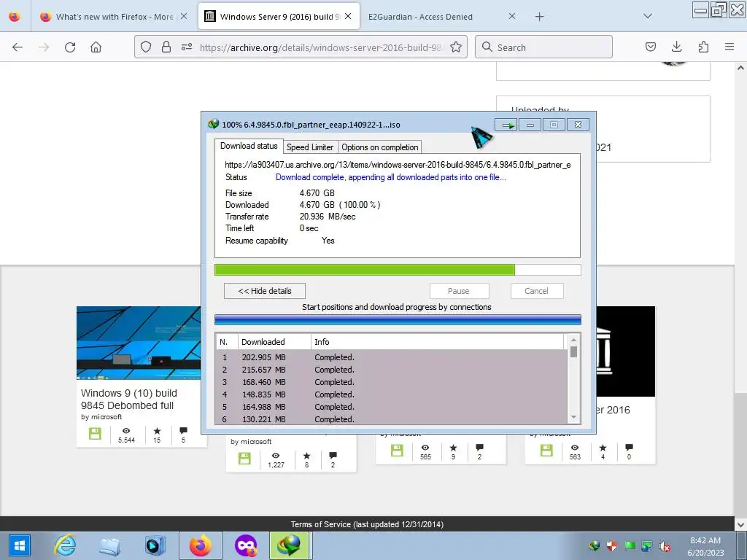Click the floppy icon on the 565 views card
Screen dimensions: 747x560
pyautogui.click(x=397, y=451)
